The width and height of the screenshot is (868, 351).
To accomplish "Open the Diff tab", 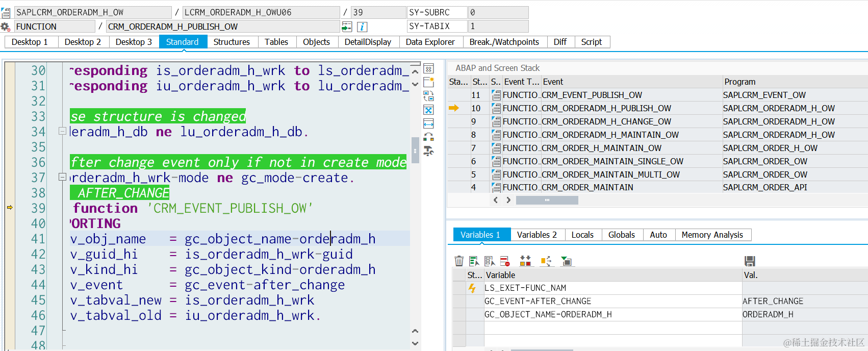I will click(x=560, y=42).
